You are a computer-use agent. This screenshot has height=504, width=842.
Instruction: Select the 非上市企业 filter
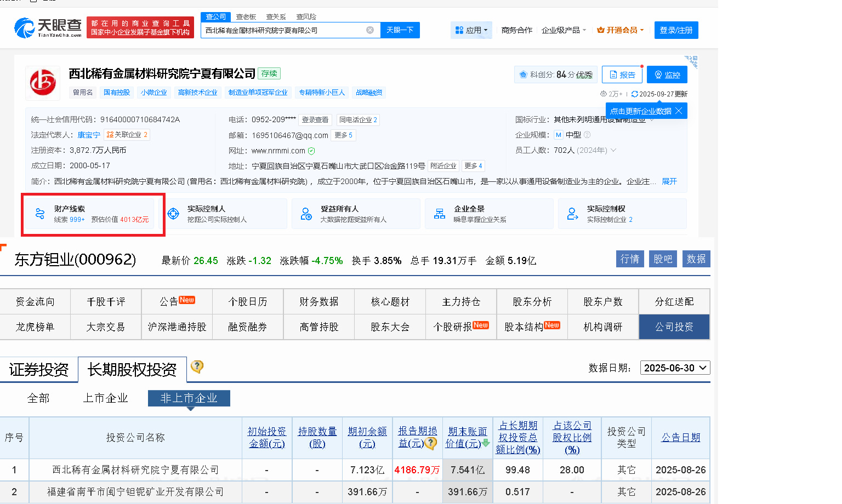(189, 398)
